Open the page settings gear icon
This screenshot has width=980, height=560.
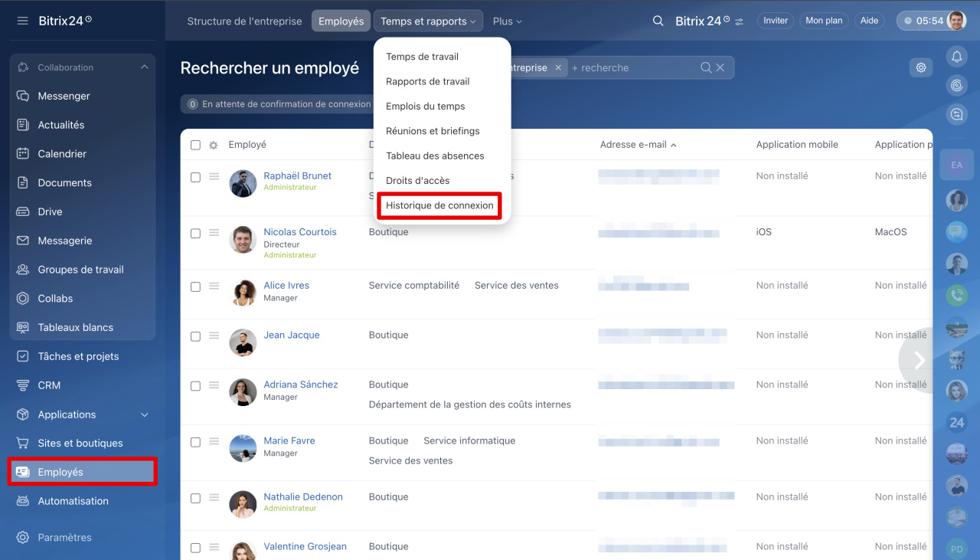(921, 67)
